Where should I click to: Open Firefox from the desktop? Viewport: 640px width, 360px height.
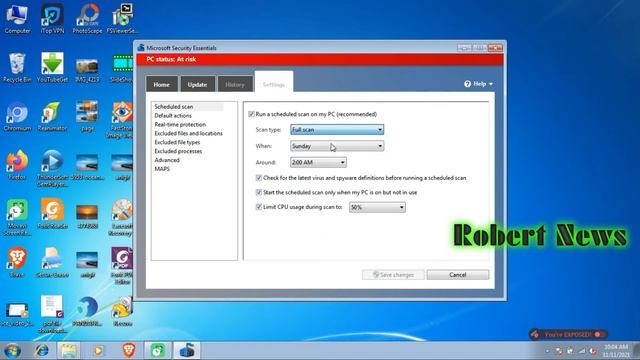17,165
